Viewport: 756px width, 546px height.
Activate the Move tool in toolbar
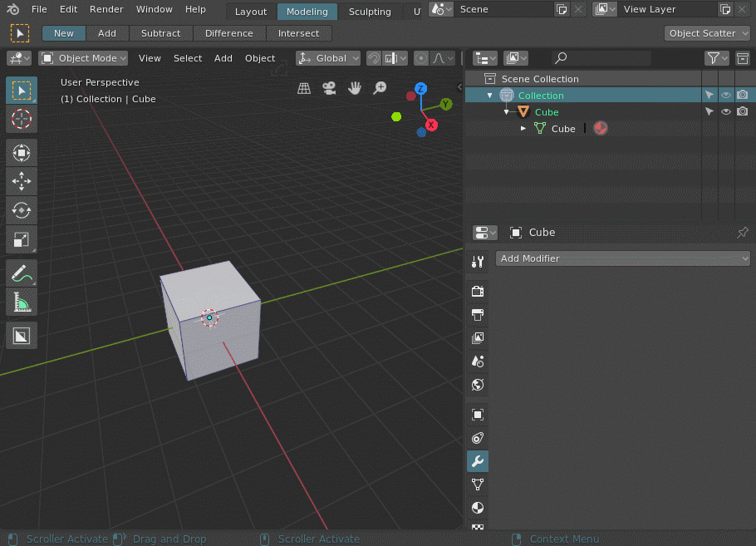pyautogui.click(x=22, y=180)
